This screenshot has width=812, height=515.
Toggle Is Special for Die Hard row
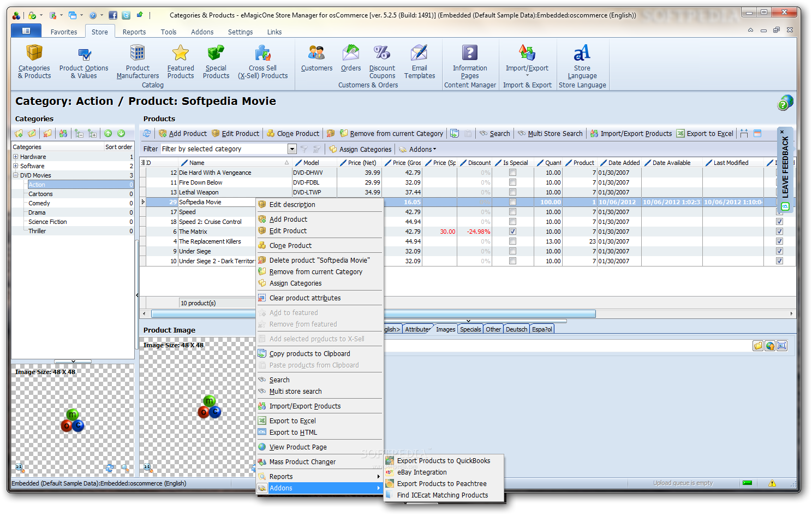coord(512,173)
